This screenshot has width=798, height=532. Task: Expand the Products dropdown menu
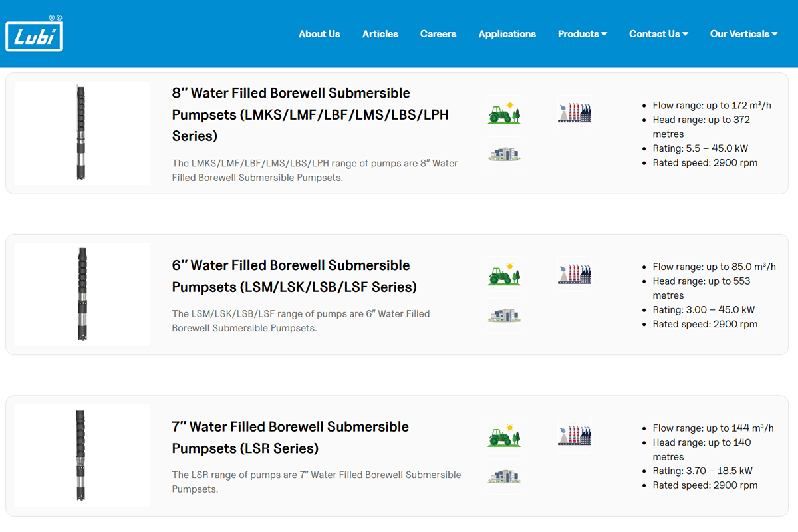582,34
